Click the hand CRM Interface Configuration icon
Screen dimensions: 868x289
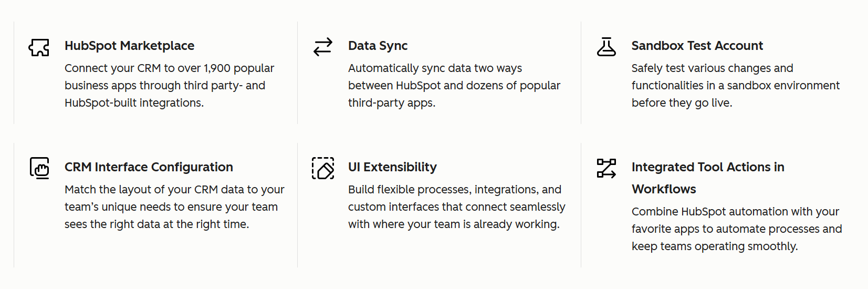click(x=39, y=168)
